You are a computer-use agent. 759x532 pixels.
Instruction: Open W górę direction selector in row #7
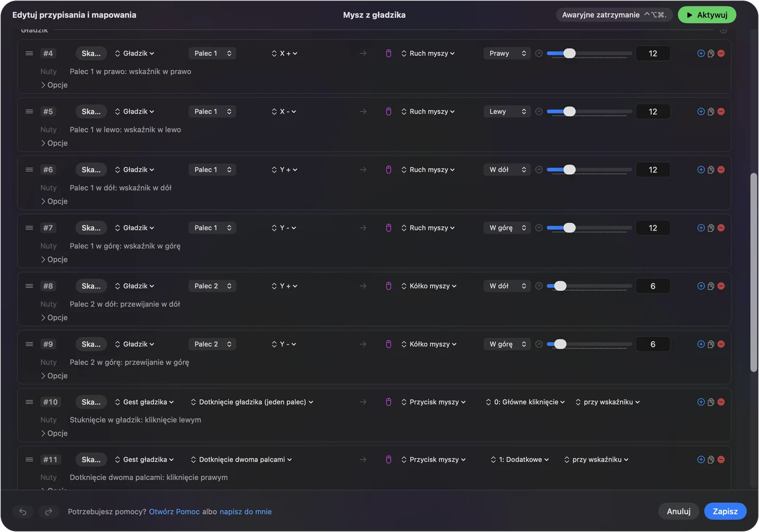click(507, 228)
